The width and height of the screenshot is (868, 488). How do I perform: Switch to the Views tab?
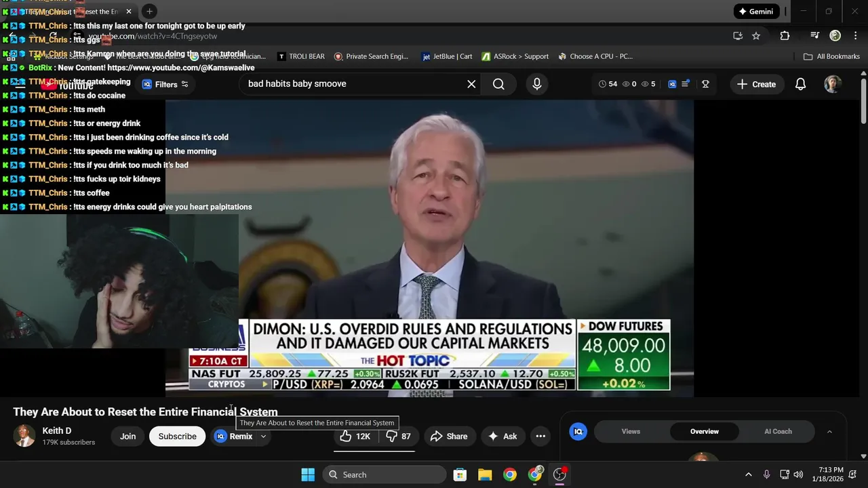[631, 431]
